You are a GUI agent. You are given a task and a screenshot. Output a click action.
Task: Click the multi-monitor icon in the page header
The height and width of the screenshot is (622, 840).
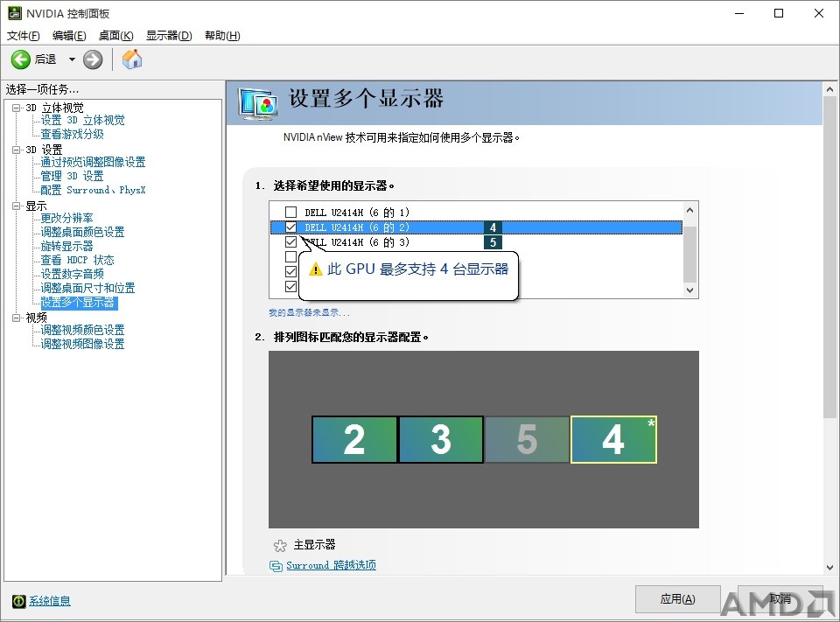pos(258,103)
